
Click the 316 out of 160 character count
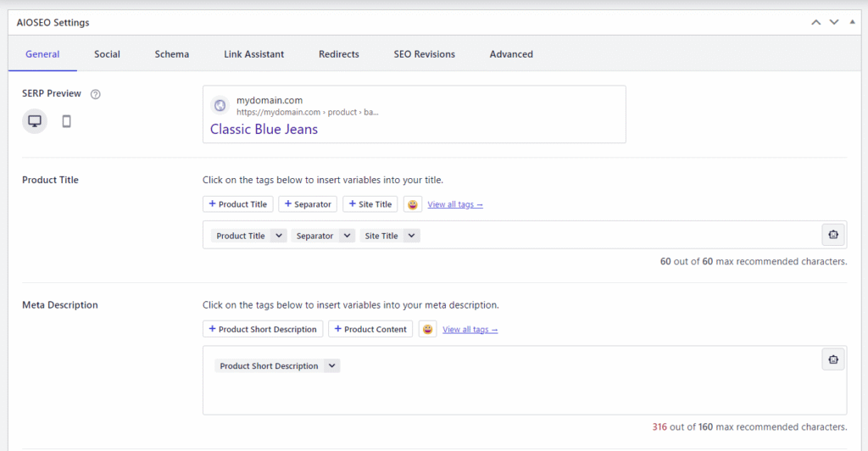point(749,427)
